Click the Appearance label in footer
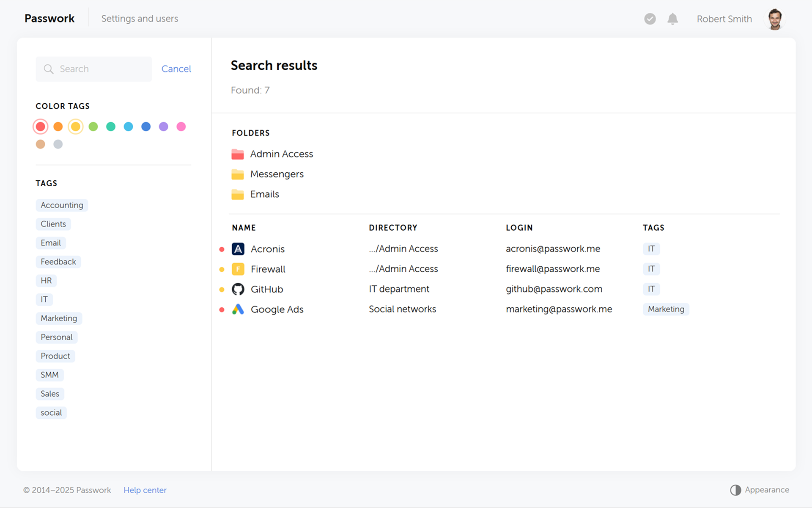 tap(767, 490)
